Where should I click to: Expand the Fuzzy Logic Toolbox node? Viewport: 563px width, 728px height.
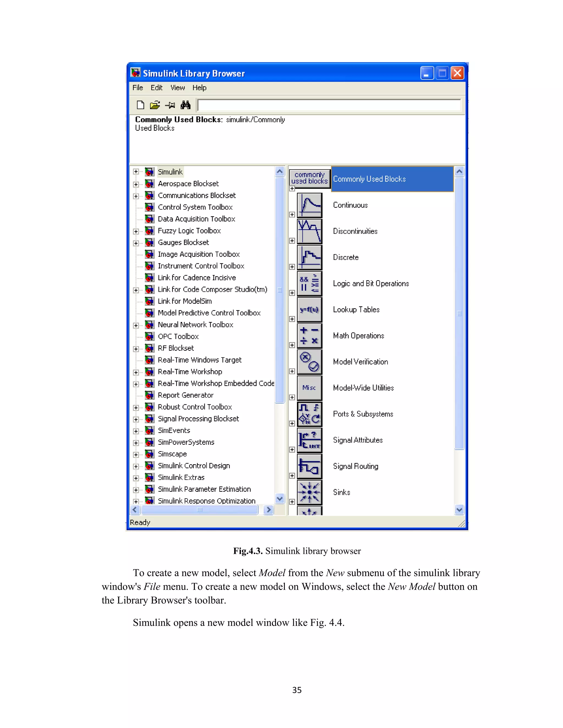tap(136, 231)
